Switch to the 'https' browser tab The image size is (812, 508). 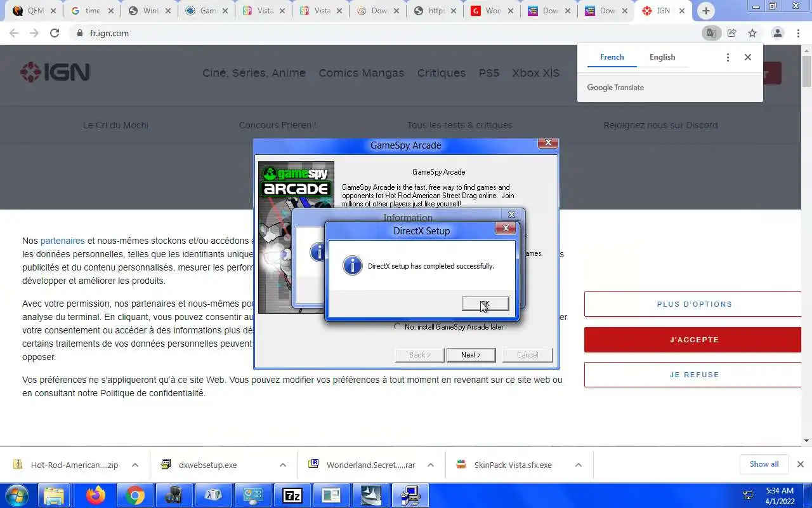pos(435,11)
